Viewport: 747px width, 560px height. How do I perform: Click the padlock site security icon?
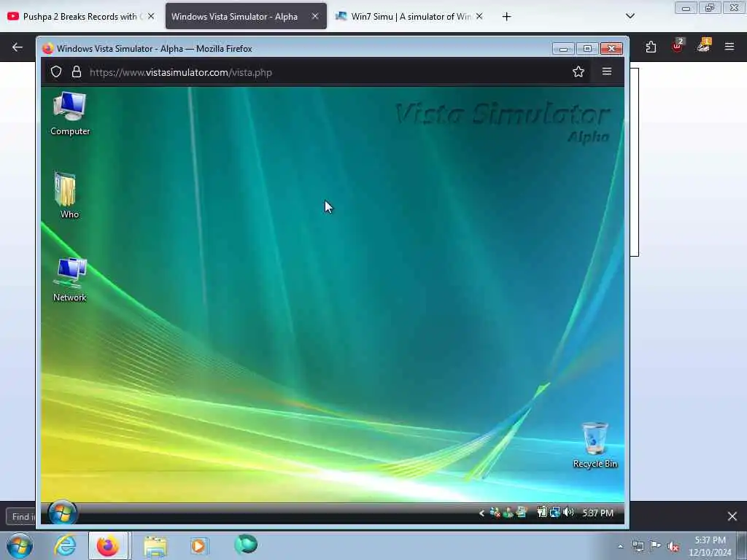[x=76, y=72]
